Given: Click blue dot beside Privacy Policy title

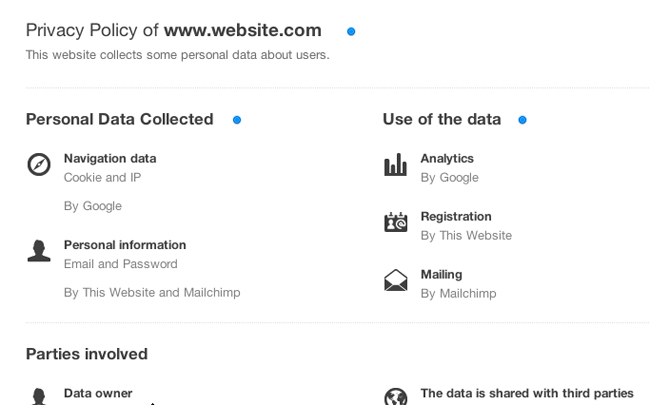Looking at the screenshot, I should pyautogui.click(x=351, y=32).
